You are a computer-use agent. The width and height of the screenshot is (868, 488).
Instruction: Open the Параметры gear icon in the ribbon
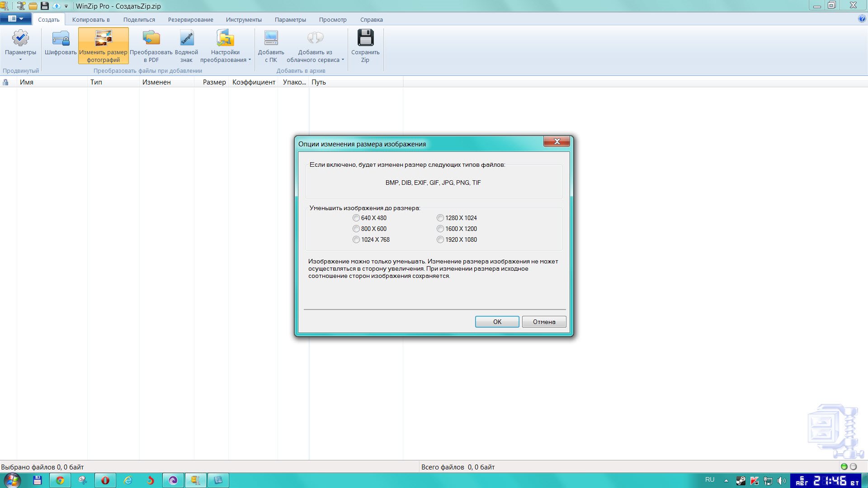(x=20, y=38)
